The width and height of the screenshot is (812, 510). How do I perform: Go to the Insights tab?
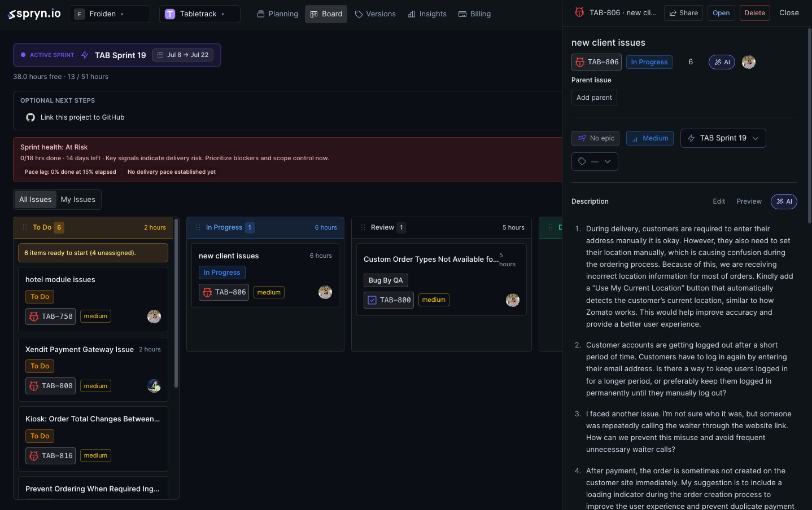(x=427, y=14)
